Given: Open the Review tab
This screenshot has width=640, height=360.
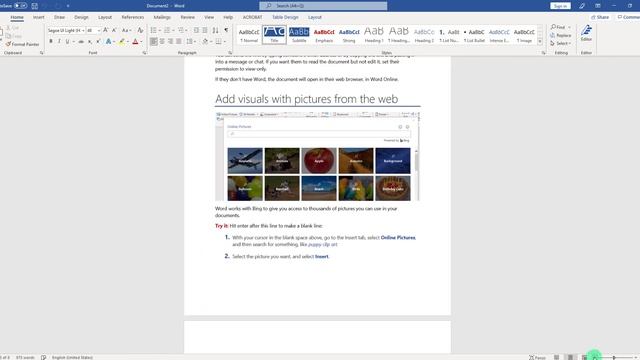Looking at the screenshot, I should click(x=187, y=17).
